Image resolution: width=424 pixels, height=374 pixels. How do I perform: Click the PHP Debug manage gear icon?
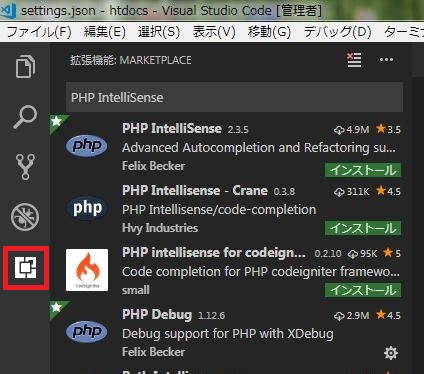point(391,353)
